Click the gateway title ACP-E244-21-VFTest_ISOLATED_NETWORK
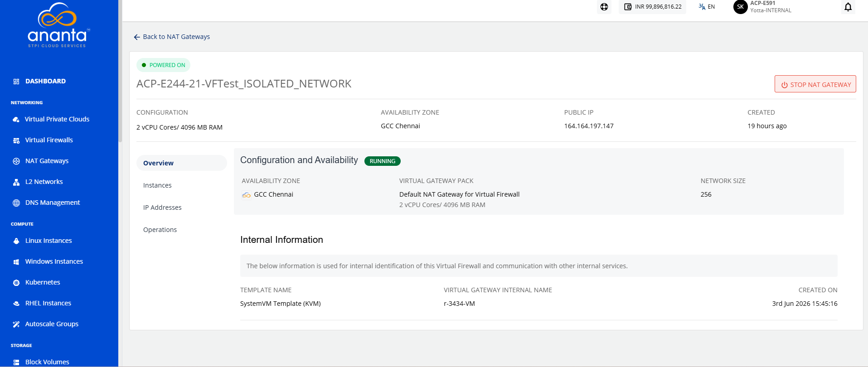868x367 pixels. [x=244, y=84]
